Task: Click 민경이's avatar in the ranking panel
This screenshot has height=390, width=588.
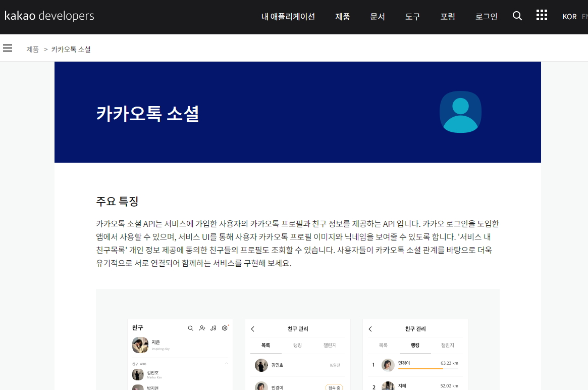Action: click(x=388, y=365)
